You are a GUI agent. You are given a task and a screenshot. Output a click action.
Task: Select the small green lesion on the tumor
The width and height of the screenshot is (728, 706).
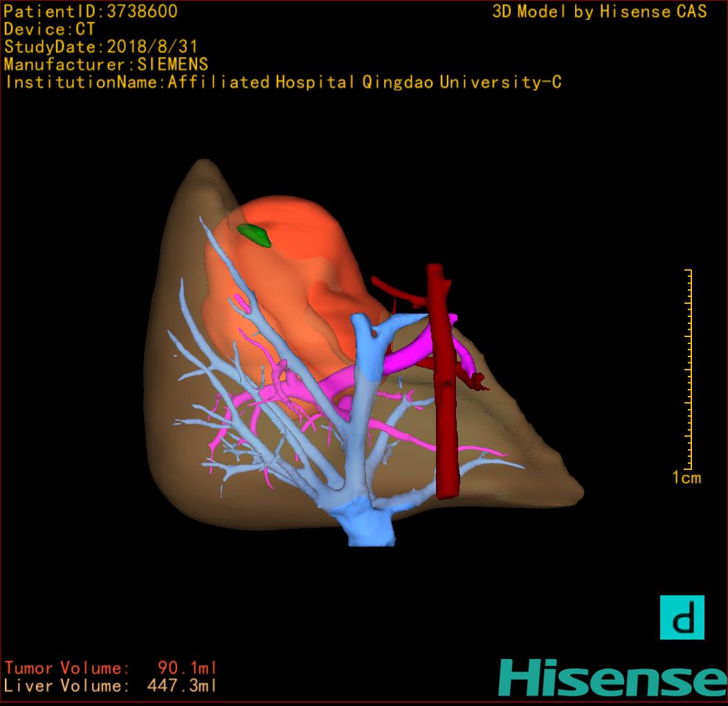[254, 235]
